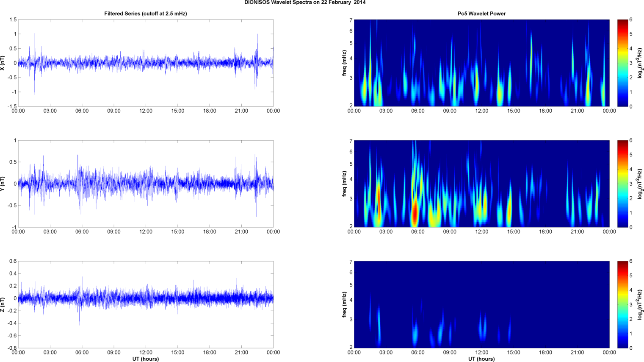Image resolution: width=644 pixels, height=362 pixels.
Task: Click the 18:00 tick under the top wavelet plot
Action: 545,111
